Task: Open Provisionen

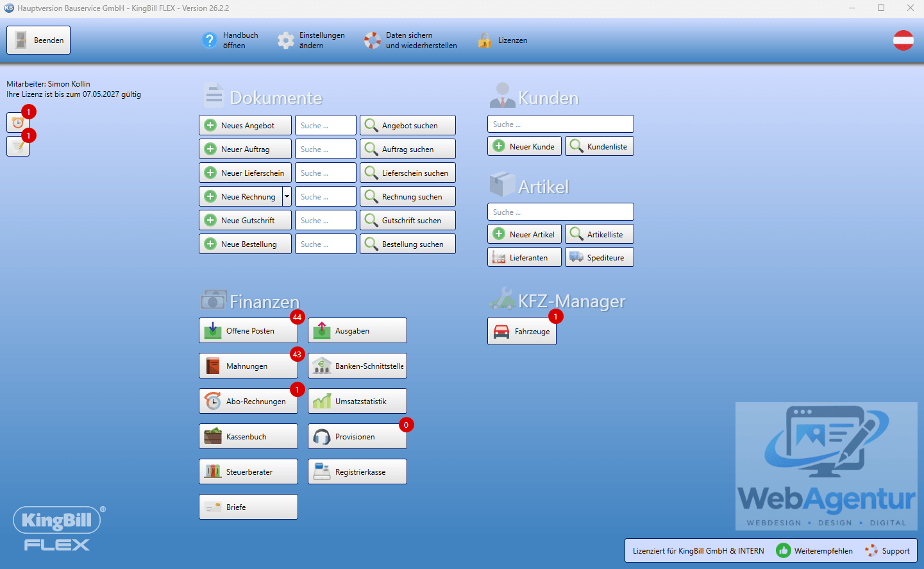Action: pyautogui.click(x=357, y=437)
